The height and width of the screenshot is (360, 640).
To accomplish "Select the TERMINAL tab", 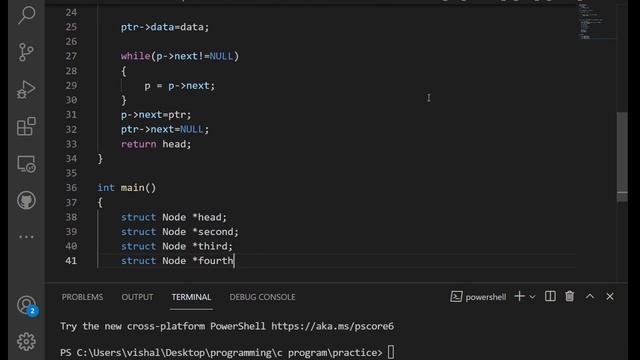I will (x=191, y=297).
